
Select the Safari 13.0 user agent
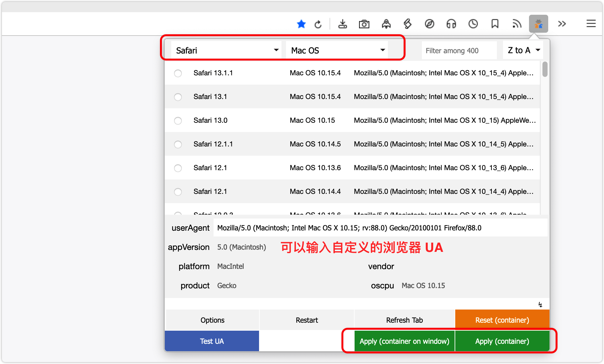coord(178,121)
